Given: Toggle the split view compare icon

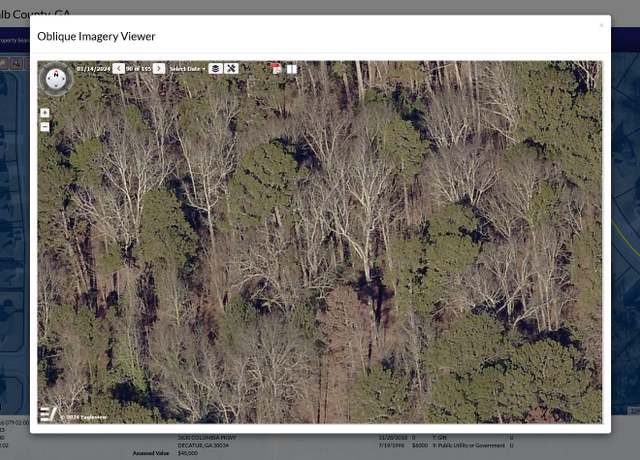Looking at the screenshot, I should click(x=291, y=69).
